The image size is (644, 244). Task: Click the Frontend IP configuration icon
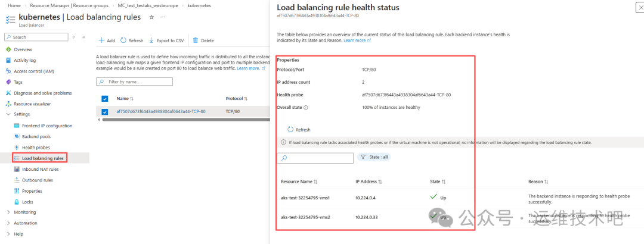(17, 126)
